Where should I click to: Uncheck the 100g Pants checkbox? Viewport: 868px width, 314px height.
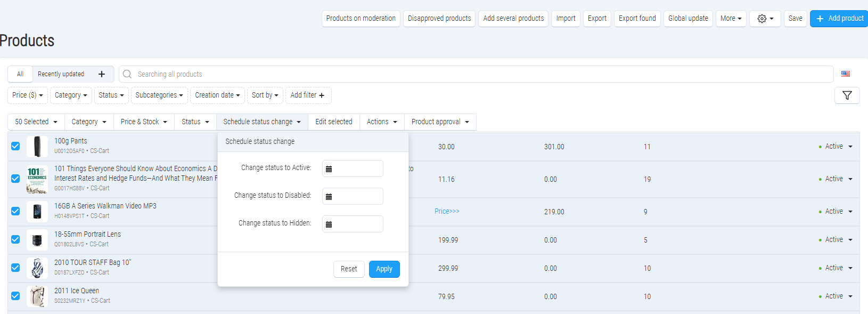click(15, 146)
